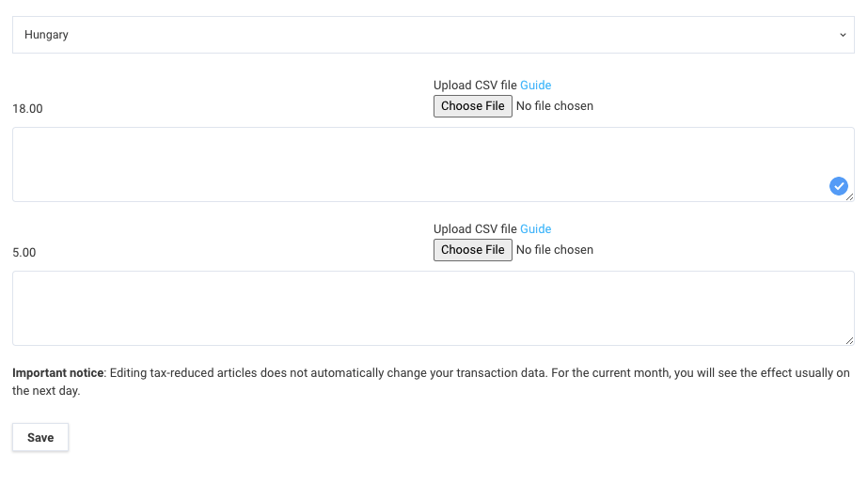The width and height of the screenshot is (868, 485).
Task: Choose a CSV file for the 5.00 rate
Action: click(473, 250)
